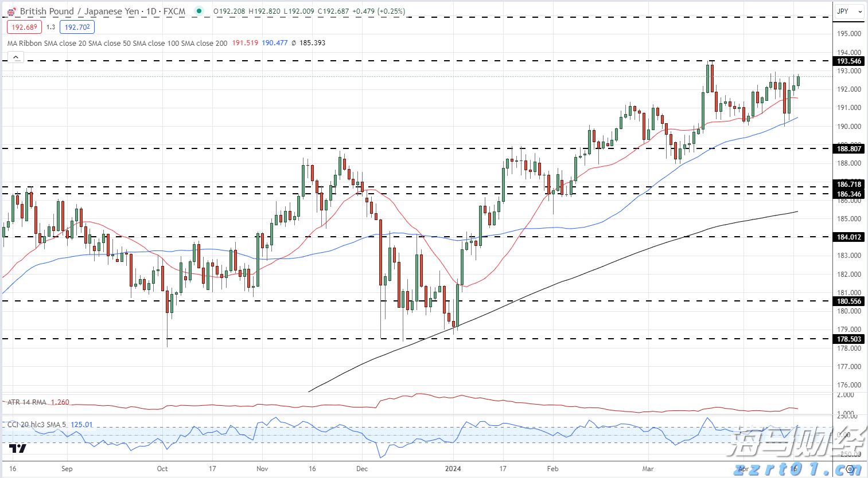The height and width of the screenshot is (478, 868).
Task: Click the Sep label on time axis
Action: [67, 469]
